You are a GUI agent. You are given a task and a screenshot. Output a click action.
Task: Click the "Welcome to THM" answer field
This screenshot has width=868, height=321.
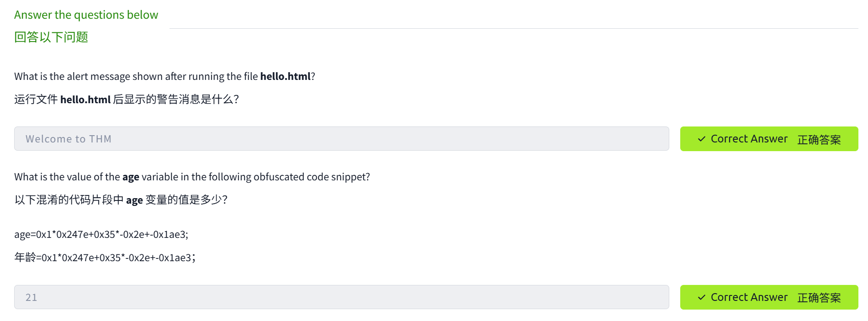pos(341,139)
